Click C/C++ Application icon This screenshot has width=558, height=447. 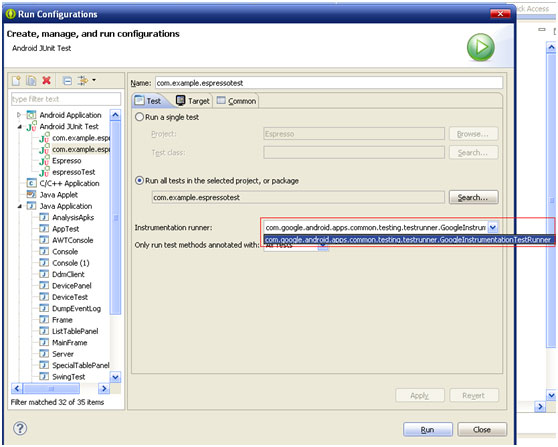click(31, 183)
